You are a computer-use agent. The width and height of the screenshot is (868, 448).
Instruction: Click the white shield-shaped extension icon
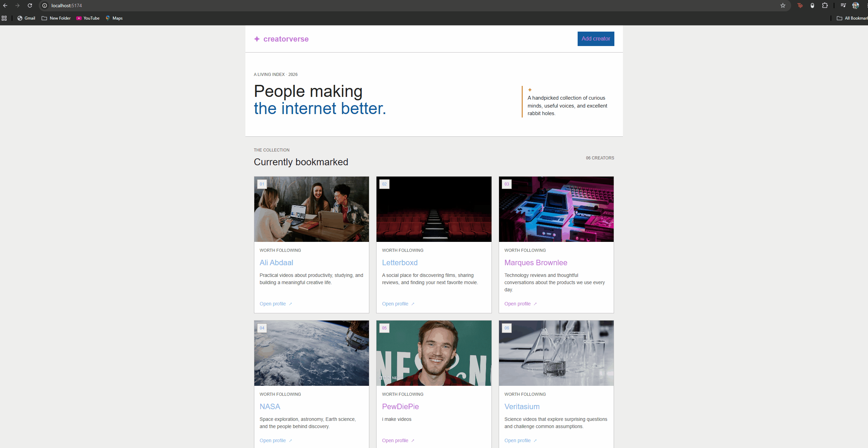click(x=812, y=5)
